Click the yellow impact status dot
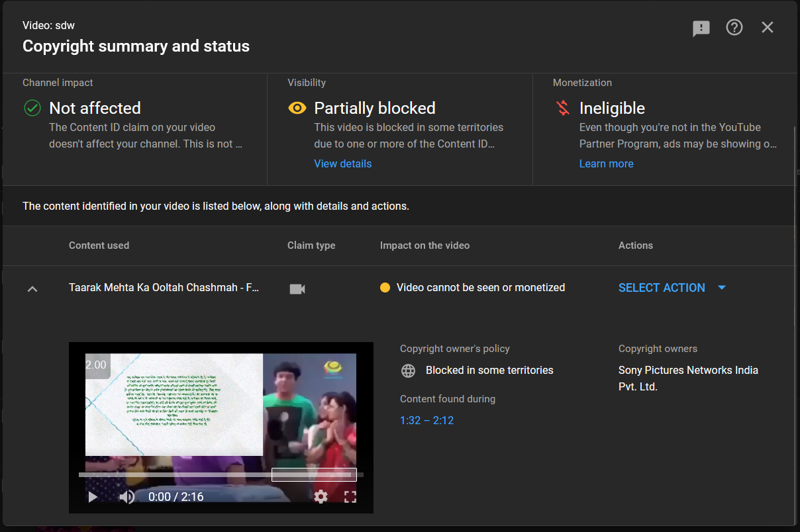 [385, 287]
